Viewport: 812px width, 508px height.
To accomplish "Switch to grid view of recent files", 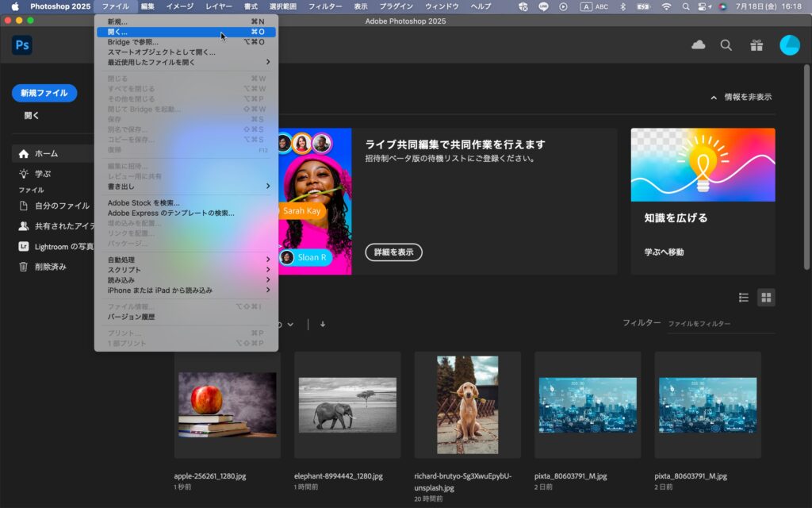I will pos(766,298).
